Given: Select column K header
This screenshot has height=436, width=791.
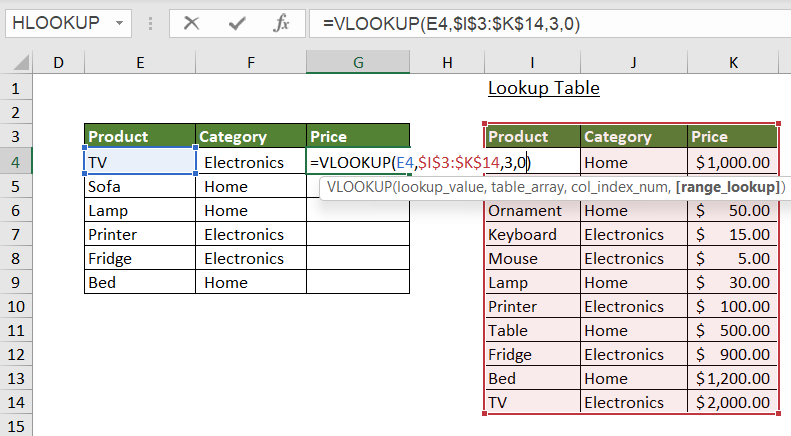Looking at the screenshot, I should tap(733, 63).
